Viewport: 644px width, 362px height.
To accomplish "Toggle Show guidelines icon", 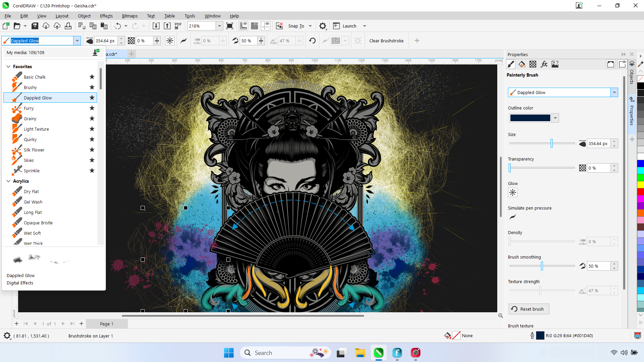I will coord(266,26).
